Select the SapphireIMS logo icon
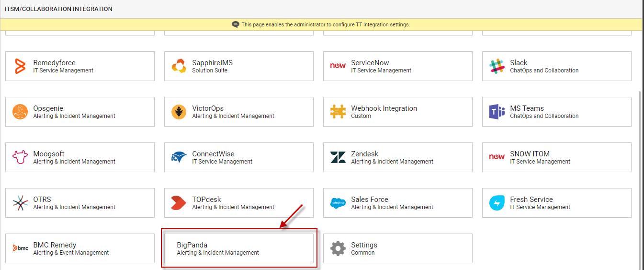644x270 pixels. [179, 66]
